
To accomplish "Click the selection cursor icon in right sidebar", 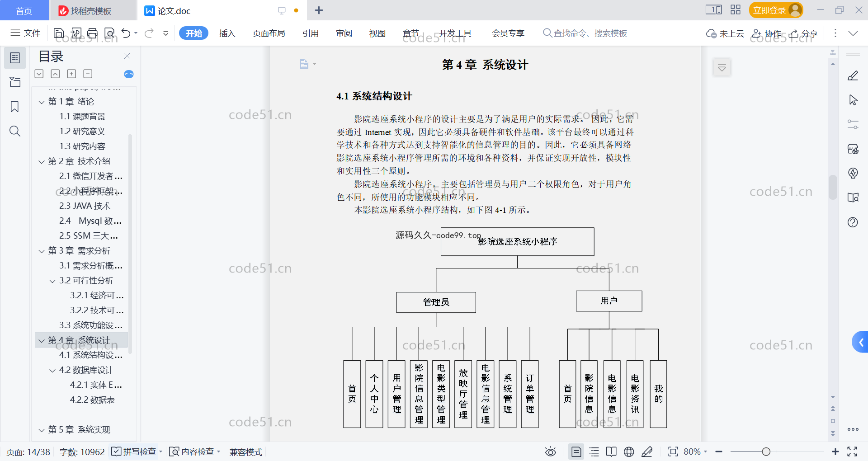I will 853,100.
